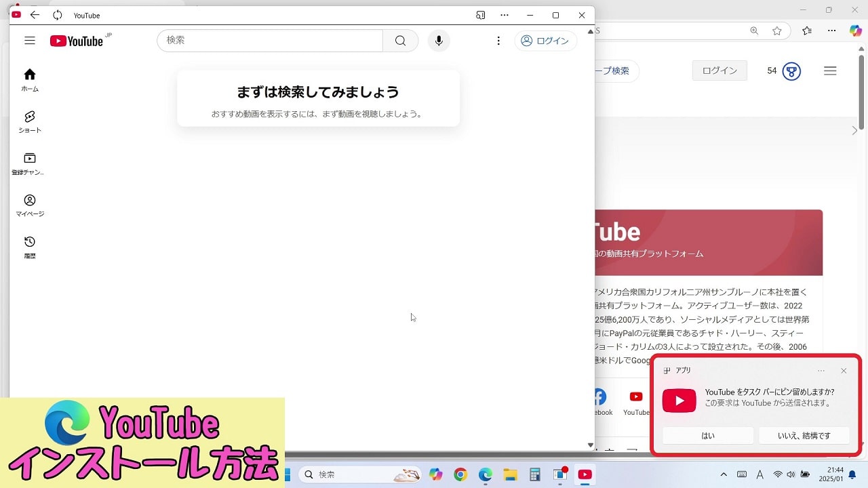Click the Bing rewards medal icon
868x488 pixels.
point(791,70)
